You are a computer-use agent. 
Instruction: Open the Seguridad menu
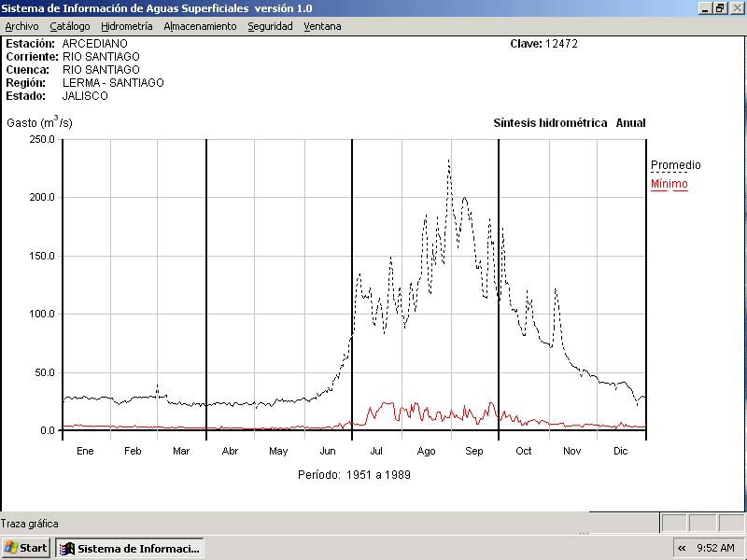270,26
